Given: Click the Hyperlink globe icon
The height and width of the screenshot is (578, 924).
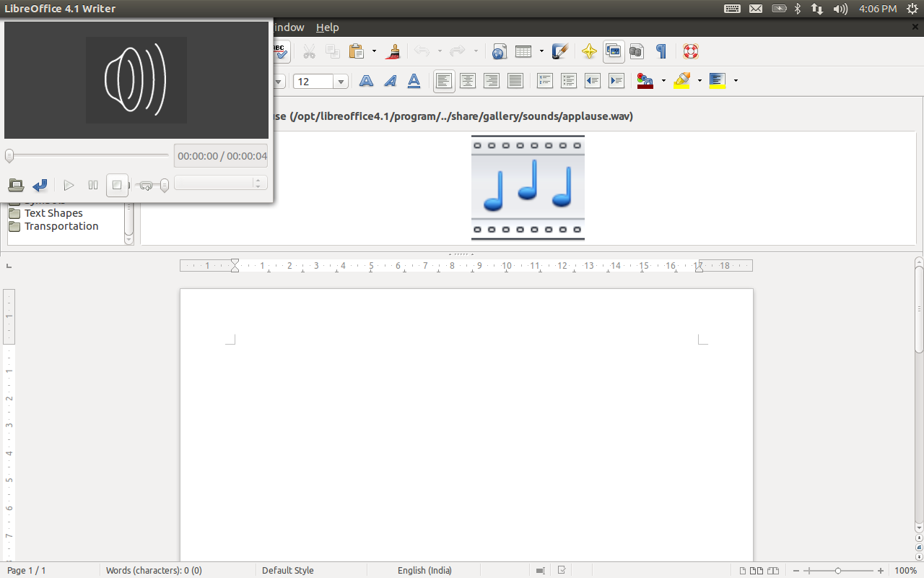Looking at the screenshot, I should pyautogui.click(x=499, y=51).
